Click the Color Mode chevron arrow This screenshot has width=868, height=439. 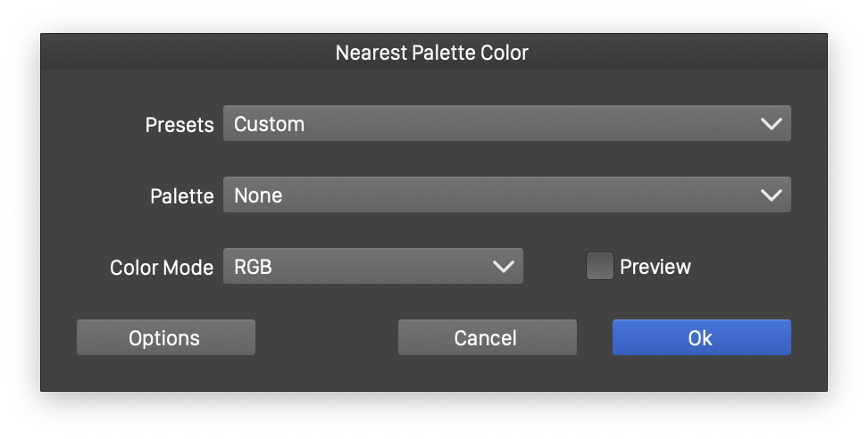pyautogui.click(x=504, y=267)
